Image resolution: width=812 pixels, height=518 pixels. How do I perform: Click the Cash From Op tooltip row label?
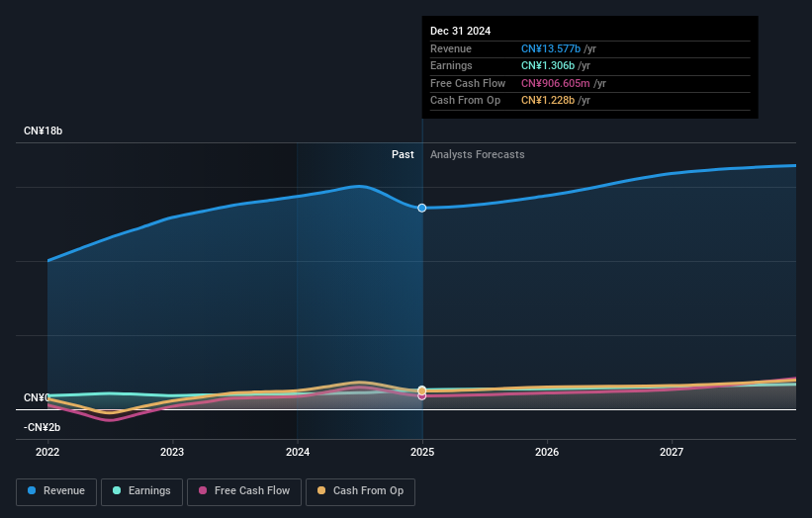click(x=466, y=101)
